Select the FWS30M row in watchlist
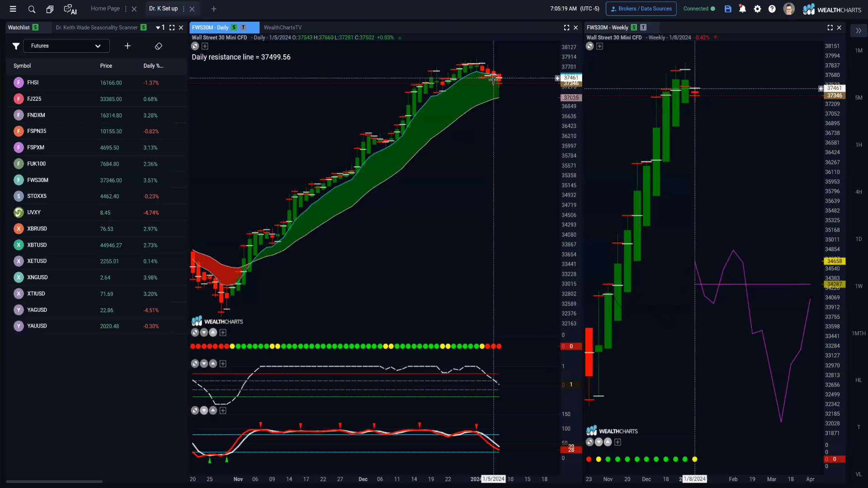This screenshot has width=868, height=488. [96, 180]
